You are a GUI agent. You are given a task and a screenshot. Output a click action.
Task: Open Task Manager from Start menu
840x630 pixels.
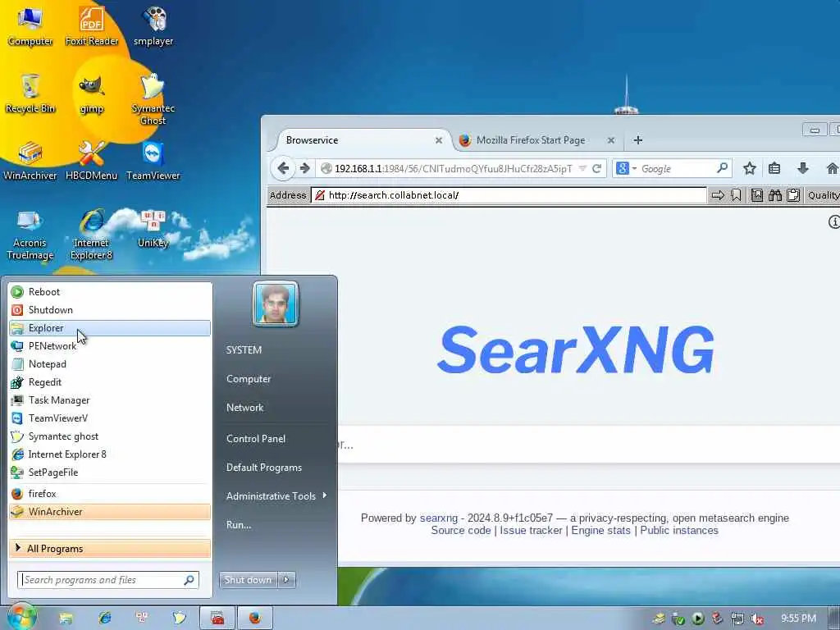click(110, 400)
